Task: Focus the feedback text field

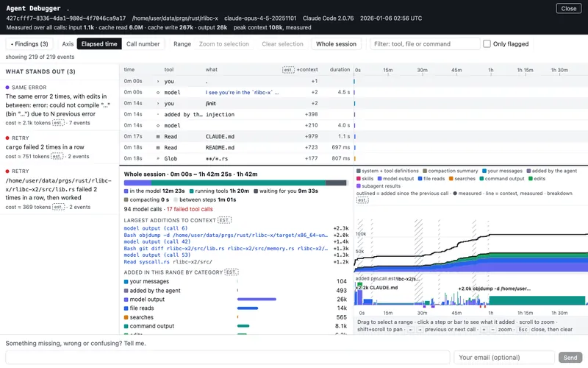Action: tap(228, 358)
